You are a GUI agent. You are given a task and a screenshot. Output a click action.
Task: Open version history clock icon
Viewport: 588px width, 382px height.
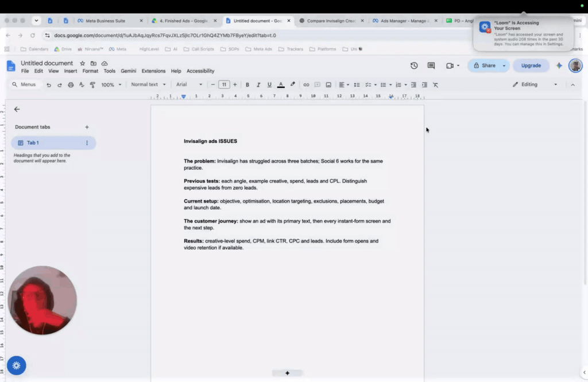[x=414, y=65]
